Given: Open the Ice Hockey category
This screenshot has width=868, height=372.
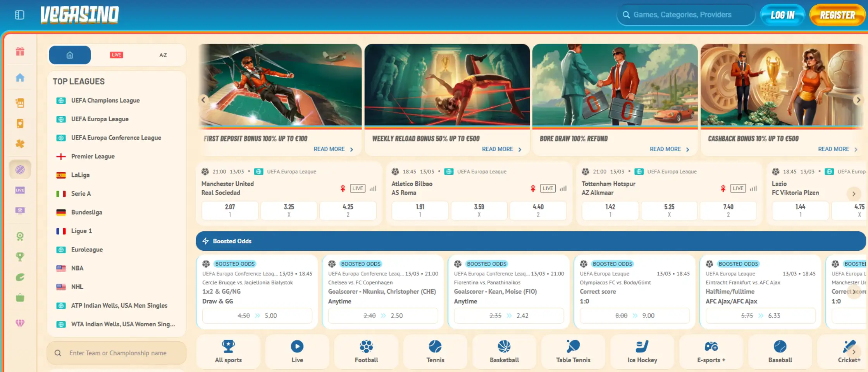Looking at the screenshot, I should [642, 351].
